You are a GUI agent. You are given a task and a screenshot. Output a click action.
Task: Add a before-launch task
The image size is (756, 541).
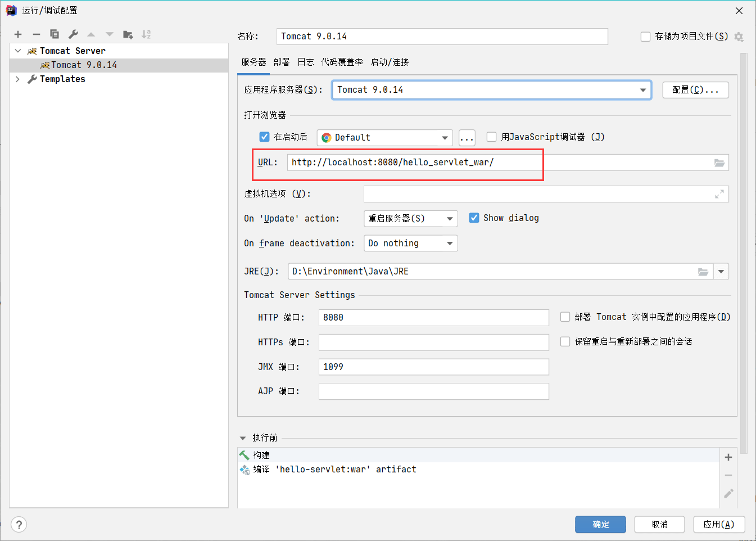(x=728, y=457)
